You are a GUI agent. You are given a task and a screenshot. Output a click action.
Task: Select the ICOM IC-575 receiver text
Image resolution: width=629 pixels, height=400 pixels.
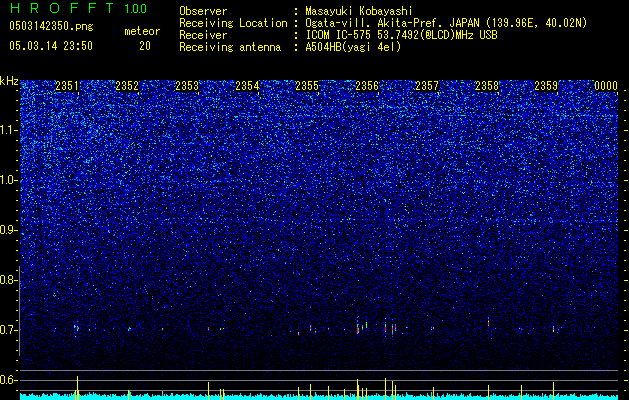tap(401, 35)
